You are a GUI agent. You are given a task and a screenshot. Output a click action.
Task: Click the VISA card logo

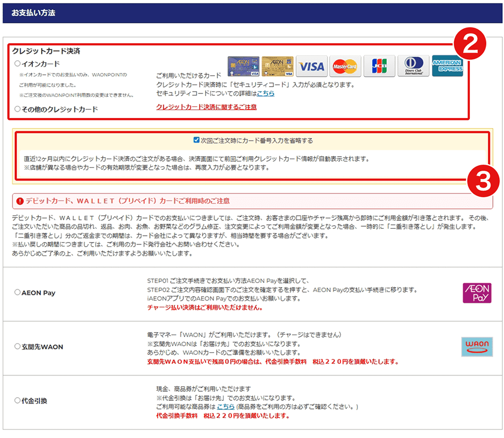pos(311,66)
